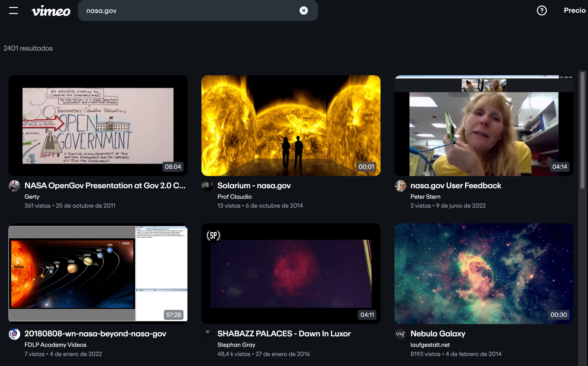Click laufgestalt.net avatar icon

400,334
